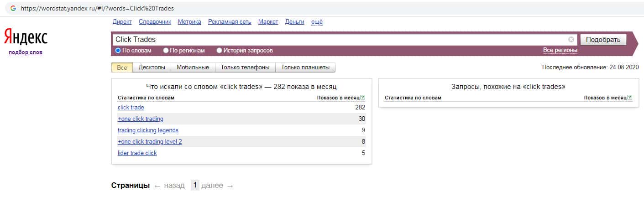This screenshot has height=202, width=644.
Task: Click the Google icon in address bar
Action: [13, 8]
